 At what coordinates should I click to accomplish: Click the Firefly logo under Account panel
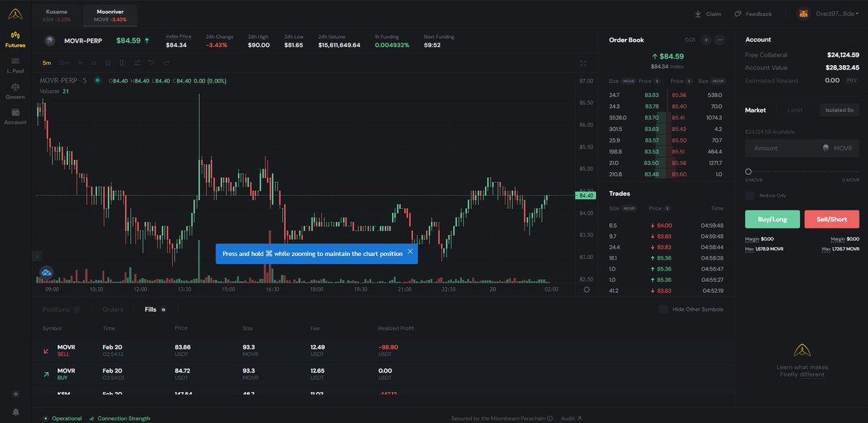click(x=801, y=351)
